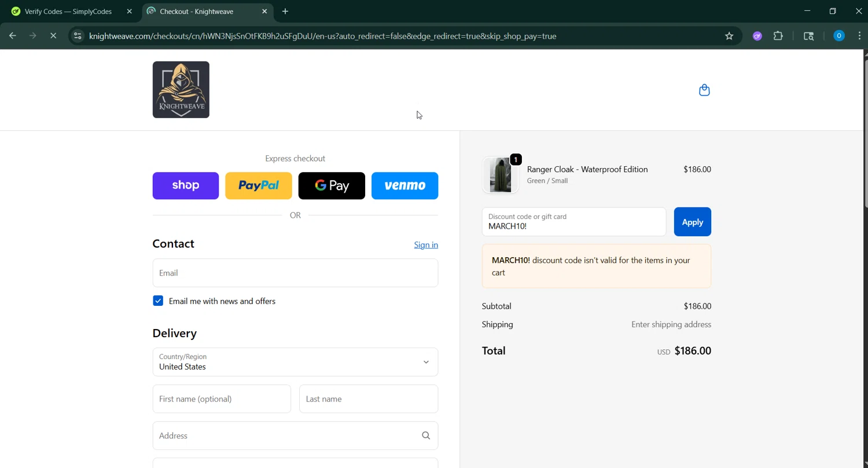The width and height of the screenshot is (868, 468).
Task: Open the media/tab search icon next to extensions
Action: pos(809,36)
